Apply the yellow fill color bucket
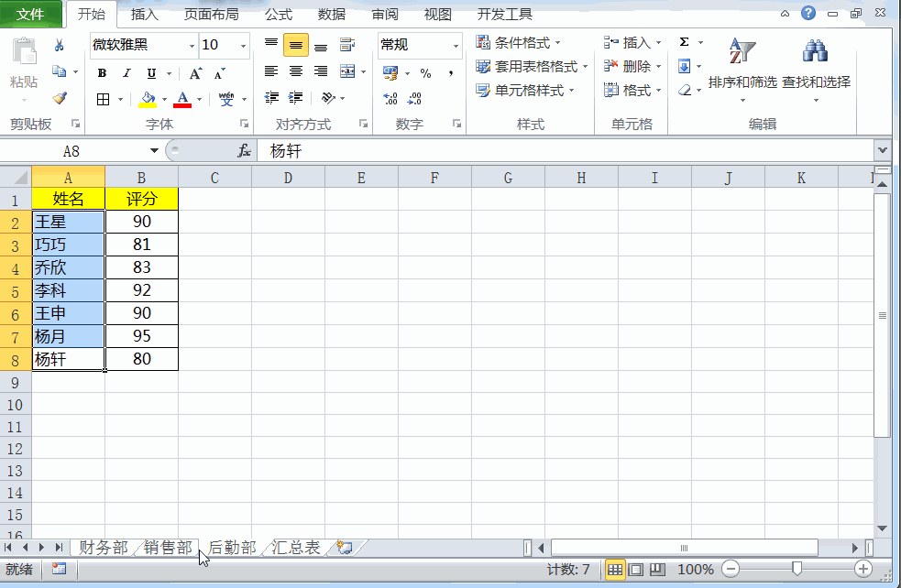901x588 pixels. pyautogui.click(x=148, y=99)
